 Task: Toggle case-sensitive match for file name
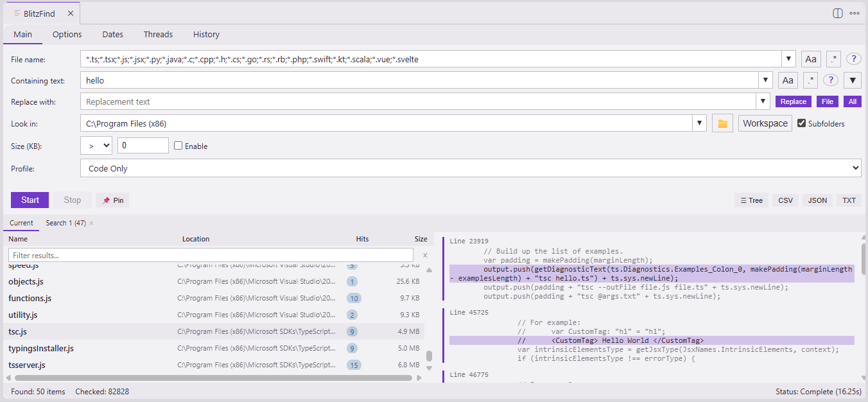pos(810,58)
